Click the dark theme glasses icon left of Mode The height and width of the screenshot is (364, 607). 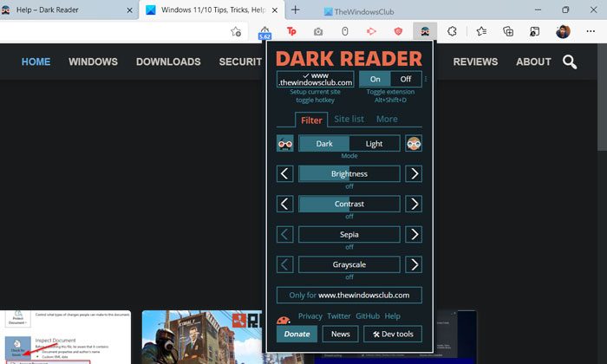tap(285, 144)
